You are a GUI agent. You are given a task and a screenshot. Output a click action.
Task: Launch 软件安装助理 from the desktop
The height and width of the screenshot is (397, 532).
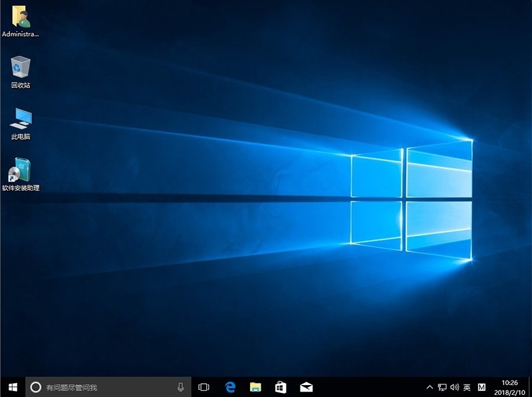coord(20,173)
